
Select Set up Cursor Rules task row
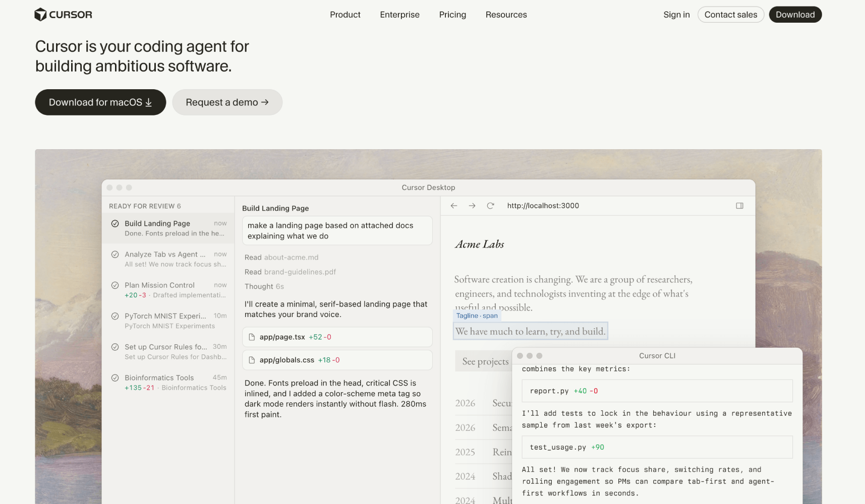click(x=168, y=352)
